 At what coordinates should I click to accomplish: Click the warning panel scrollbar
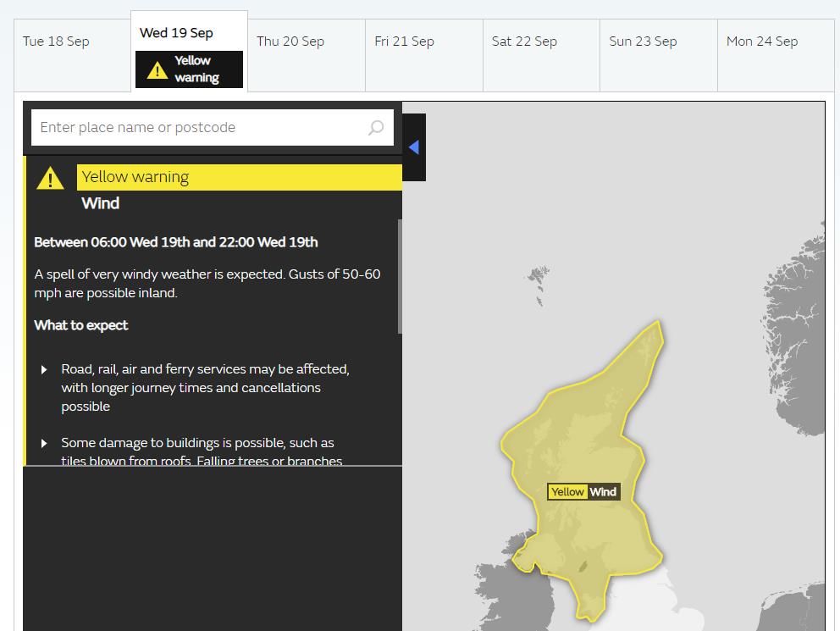point(400,275)
